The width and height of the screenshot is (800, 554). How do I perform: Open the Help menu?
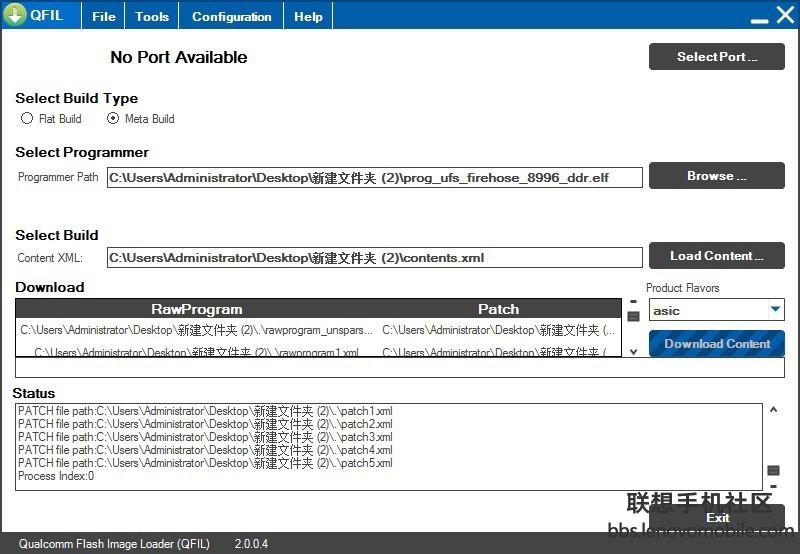(308, 16)
